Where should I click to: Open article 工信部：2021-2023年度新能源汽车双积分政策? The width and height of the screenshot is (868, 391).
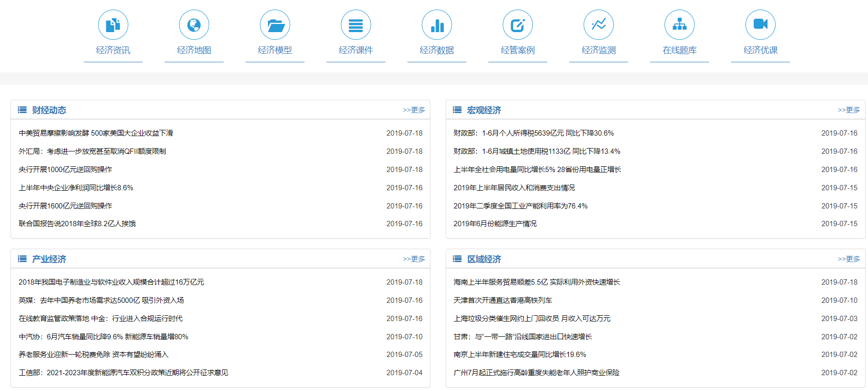[124, 373]
